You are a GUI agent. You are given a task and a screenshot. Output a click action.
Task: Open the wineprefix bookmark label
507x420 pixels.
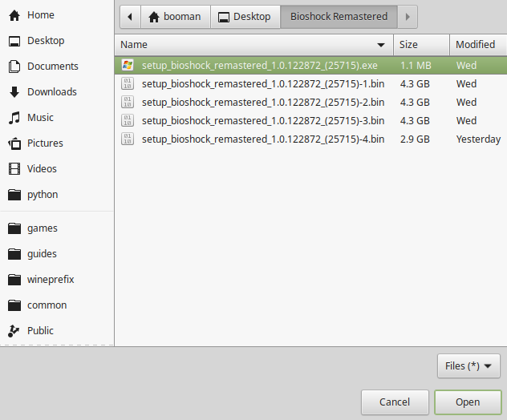[x=51, y=280]
